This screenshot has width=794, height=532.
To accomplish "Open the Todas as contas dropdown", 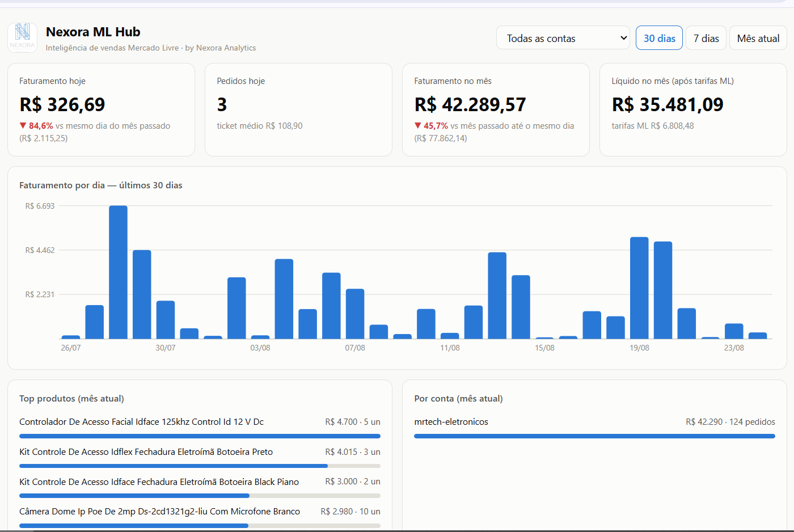I will (x=563, y=38).
